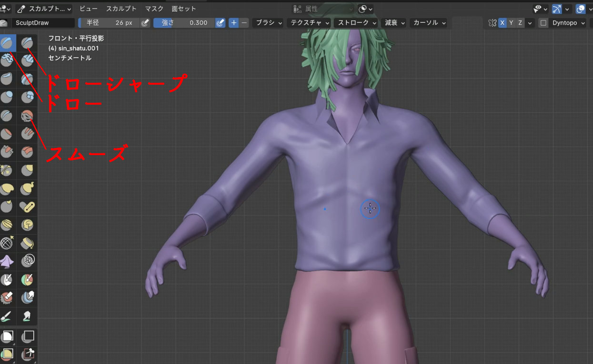593x364 pixels.
Task: Expand the ストローク dropdown
Action: [x=356, y=22]
